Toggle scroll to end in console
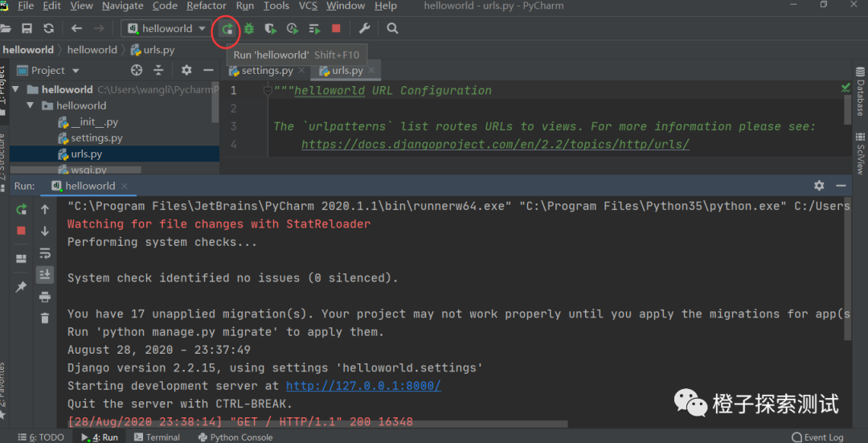Viewport: 868px width, 443px height. [45, 274]
